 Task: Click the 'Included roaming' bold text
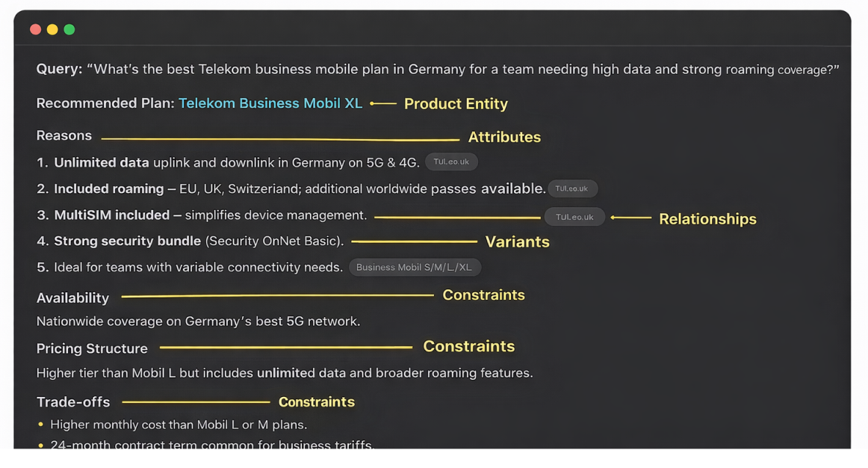coord(108,189)
